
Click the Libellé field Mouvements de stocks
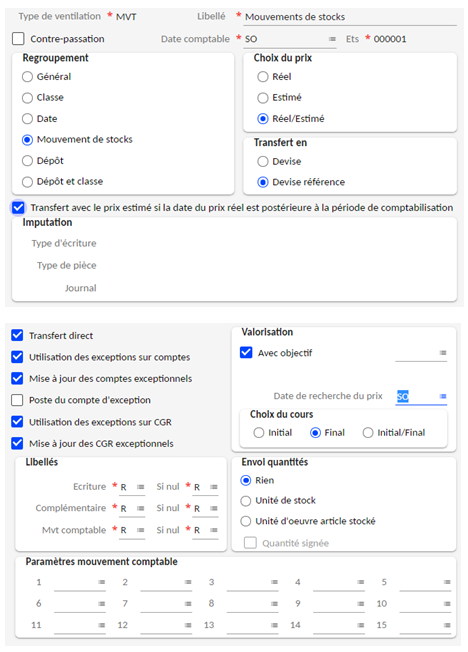(350, 17)
